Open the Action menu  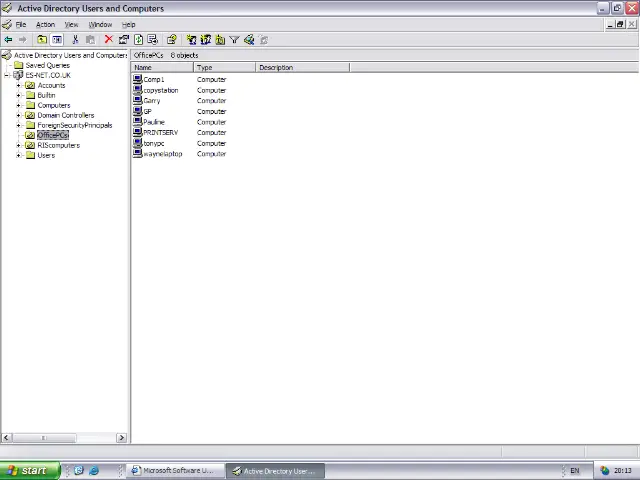pos(45,24)
